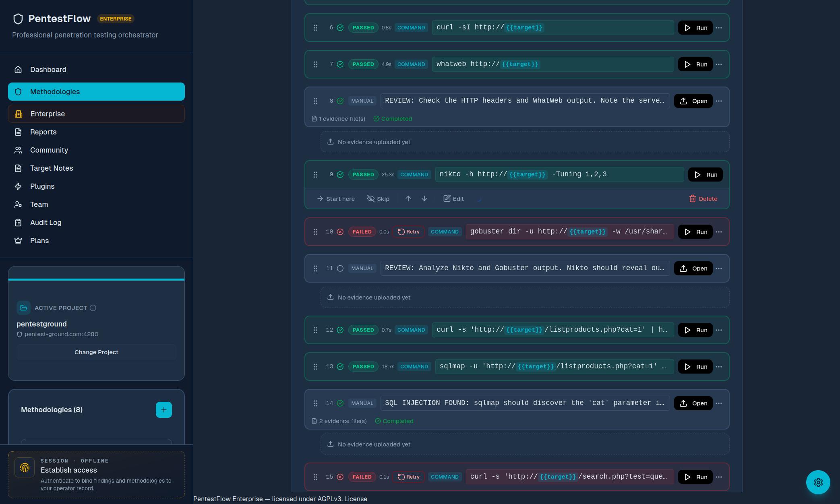The height and width of the screenshot is (504, 840).
Task: Click the Active Project info icon
Action: point(93,308)
